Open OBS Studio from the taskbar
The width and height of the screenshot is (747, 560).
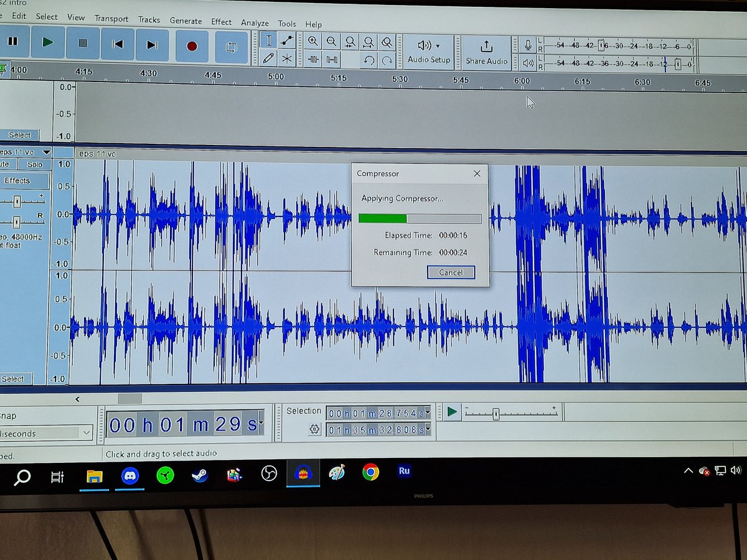click(x=268, y=474)
